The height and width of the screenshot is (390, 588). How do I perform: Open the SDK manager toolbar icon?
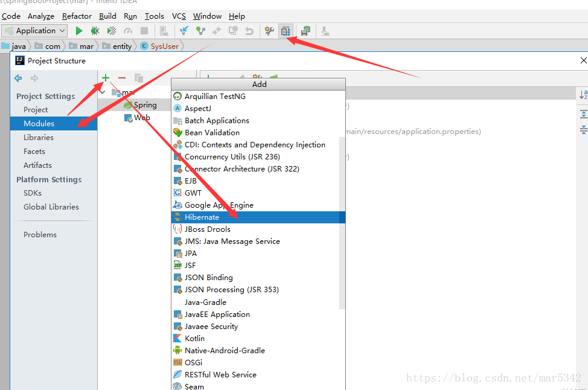coord(305,31)
